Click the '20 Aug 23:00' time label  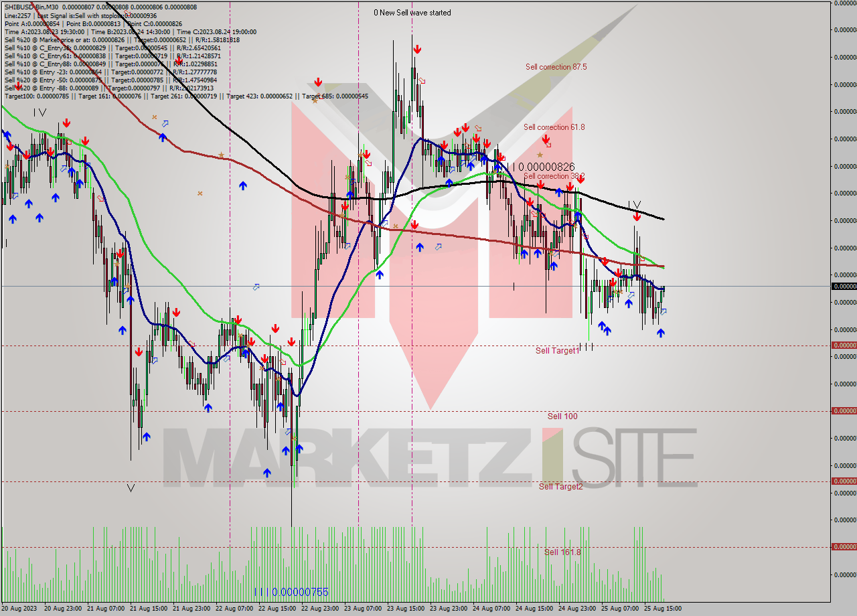(62, 609)
